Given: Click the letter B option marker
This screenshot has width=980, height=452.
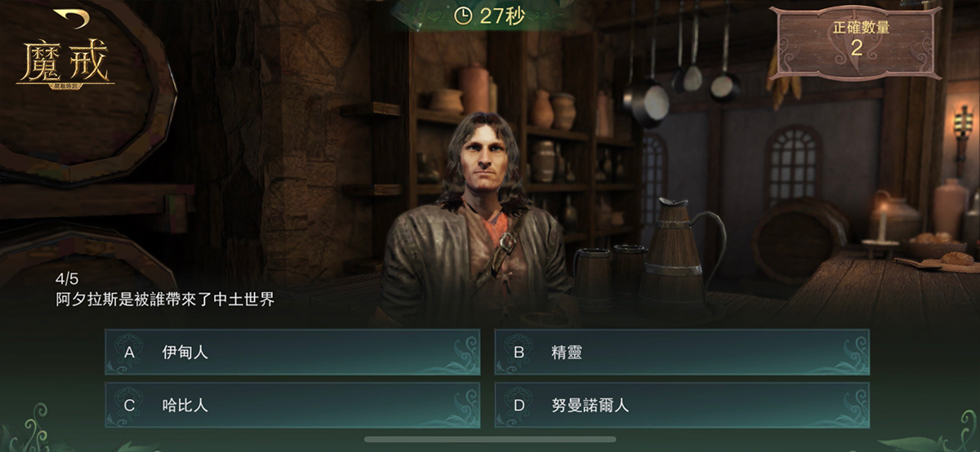Looking at the screenshot, I should coord(519,352).
